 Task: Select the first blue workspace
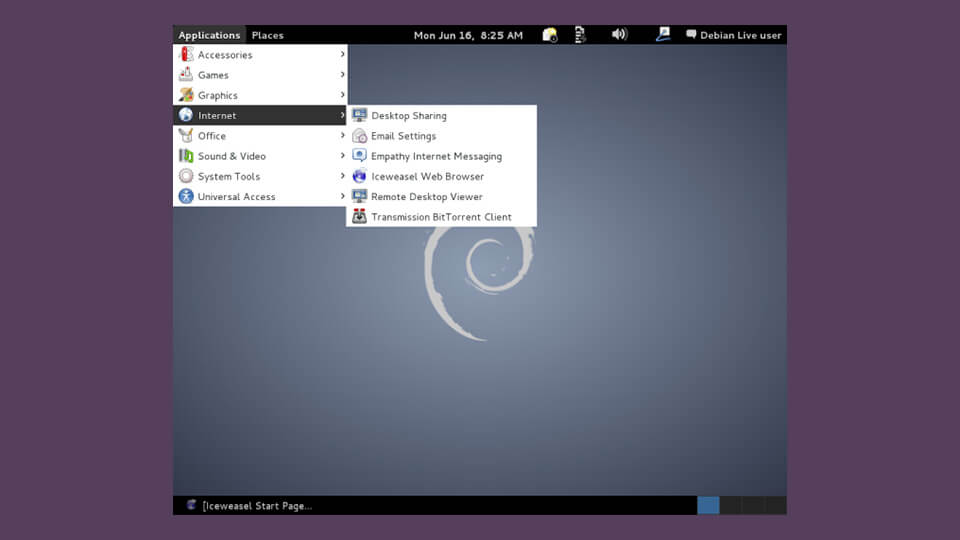click(708, 505)
